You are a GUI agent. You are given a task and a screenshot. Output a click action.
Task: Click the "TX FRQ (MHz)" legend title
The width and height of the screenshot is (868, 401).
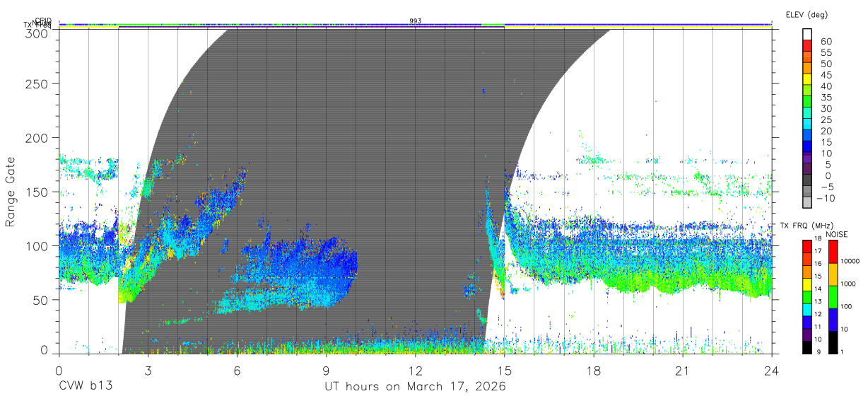(807, 226)
